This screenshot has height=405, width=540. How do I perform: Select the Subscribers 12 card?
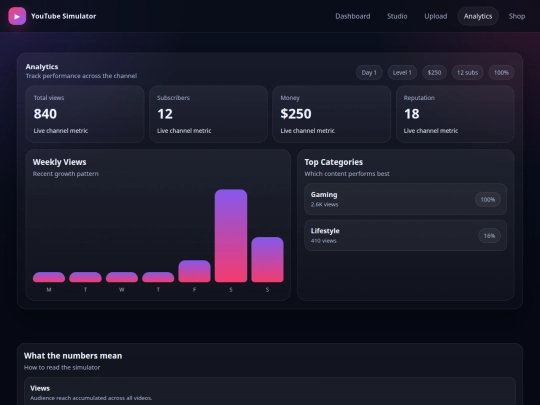208,114
